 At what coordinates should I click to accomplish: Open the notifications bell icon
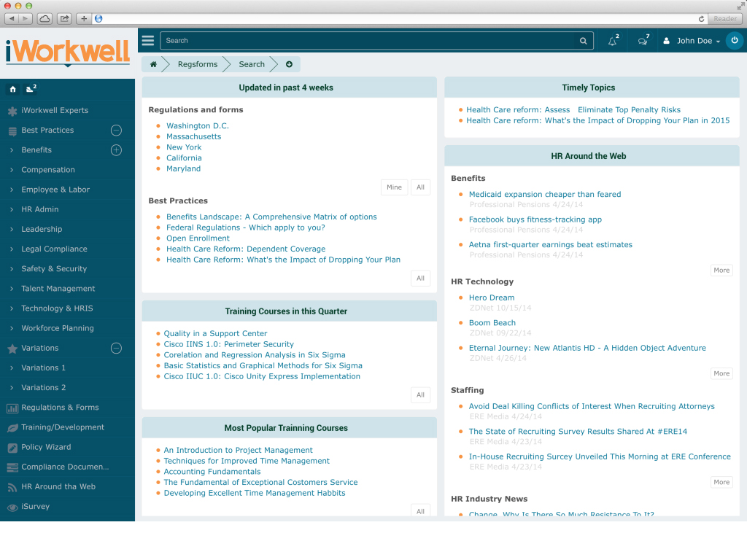613,41
